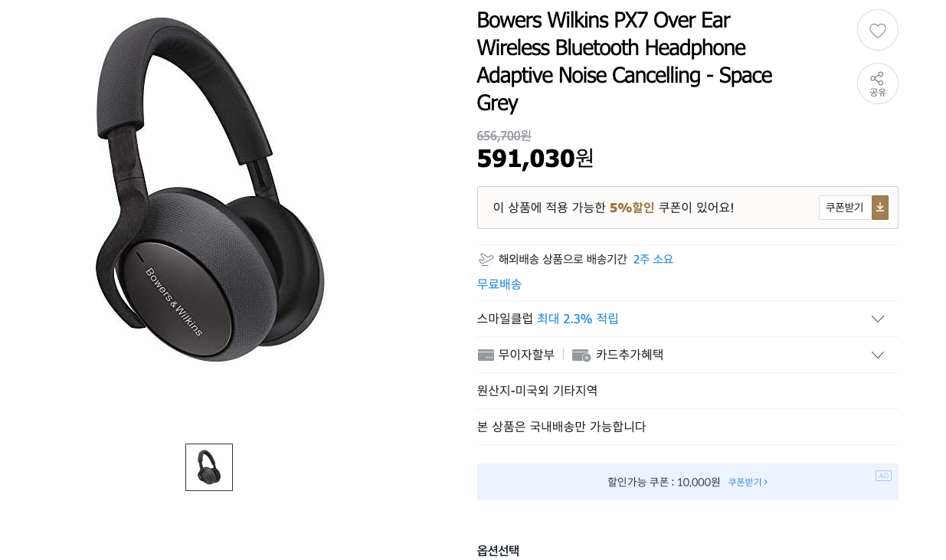946x560 pixels.
Task: Click the 카드추가혜택 card plus icon
Action: pos(581,355)
